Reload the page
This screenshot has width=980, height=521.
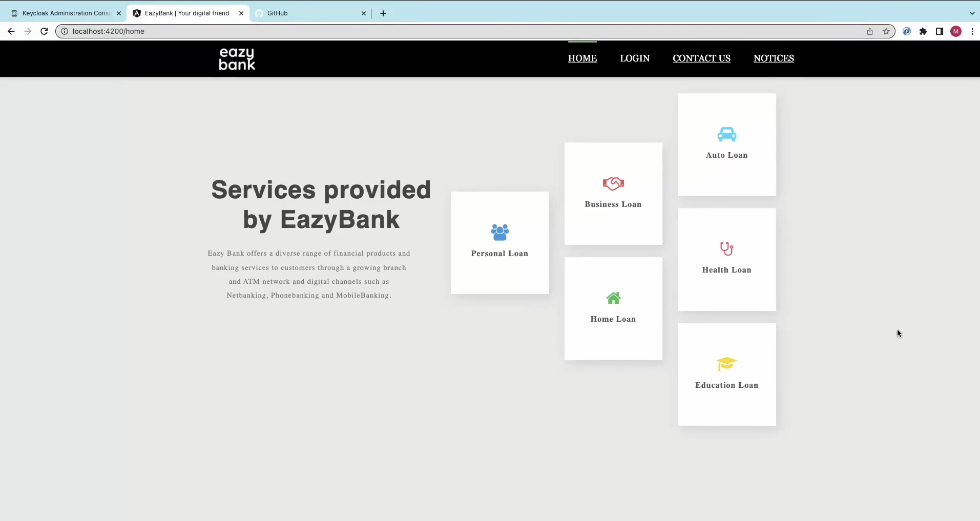(44, 31)
